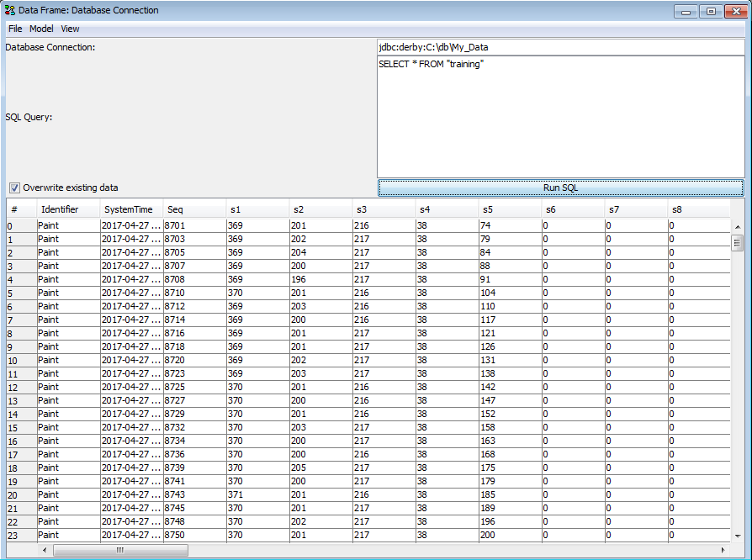Click the vertical scrollbar up arrow
752x560 pixels.
[737, 227]
